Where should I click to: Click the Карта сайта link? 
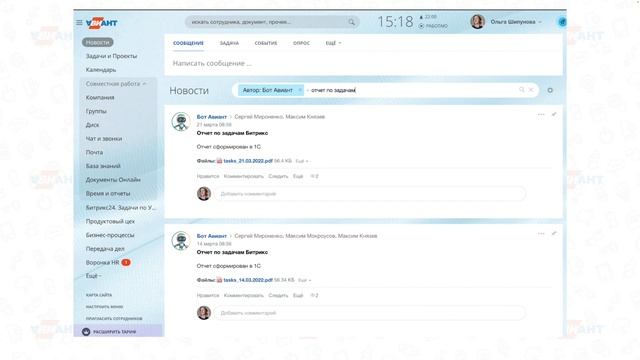pos(99,295)
